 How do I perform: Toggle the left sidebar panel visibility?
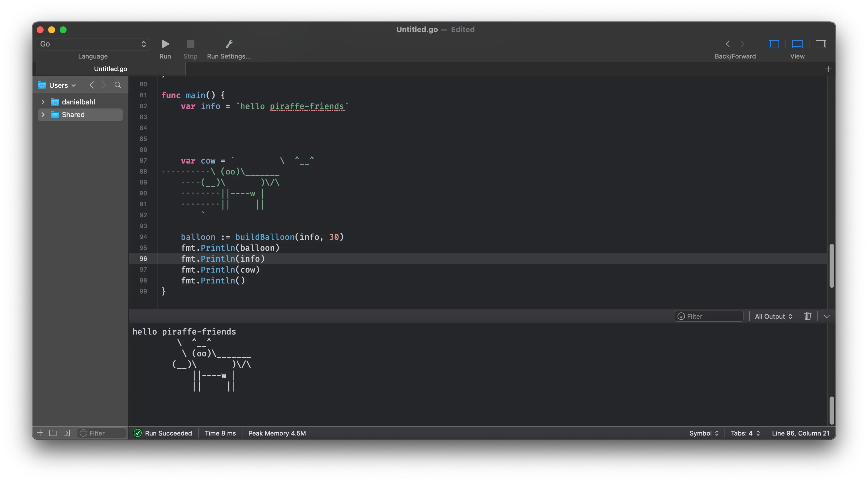pyautogui.click(x=773, y=44)
